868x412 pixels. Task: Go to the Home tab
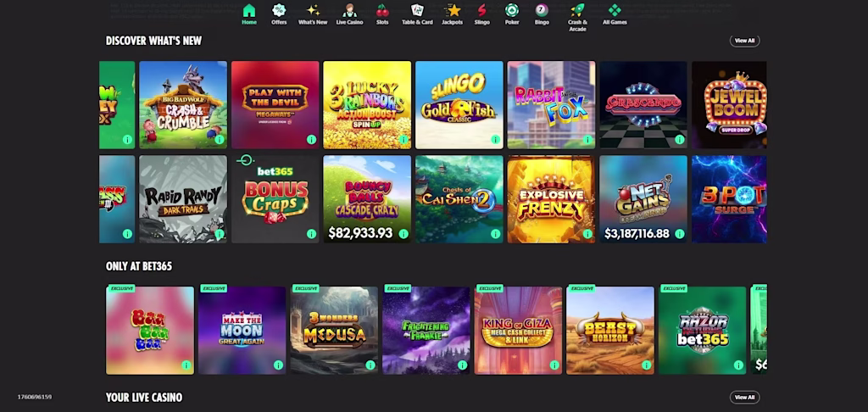click(x=249, y=14)
